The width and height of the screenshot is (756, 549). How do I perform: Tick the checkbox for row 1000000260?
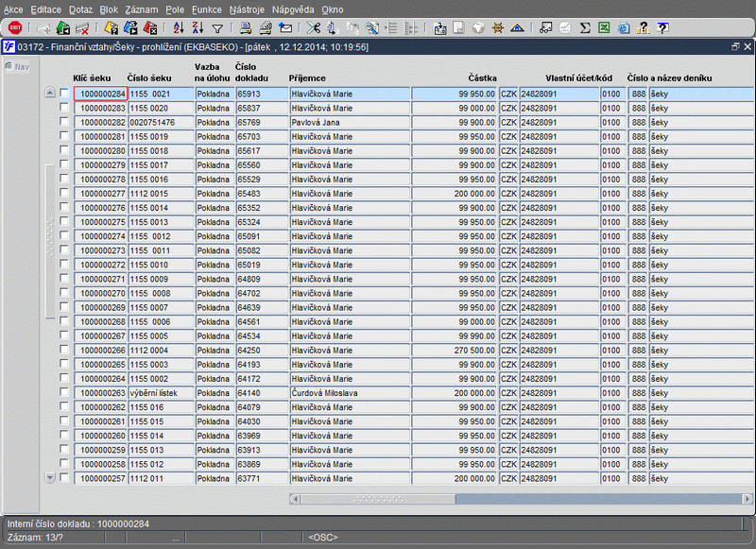pyautogui.click(x=64, y=435)
